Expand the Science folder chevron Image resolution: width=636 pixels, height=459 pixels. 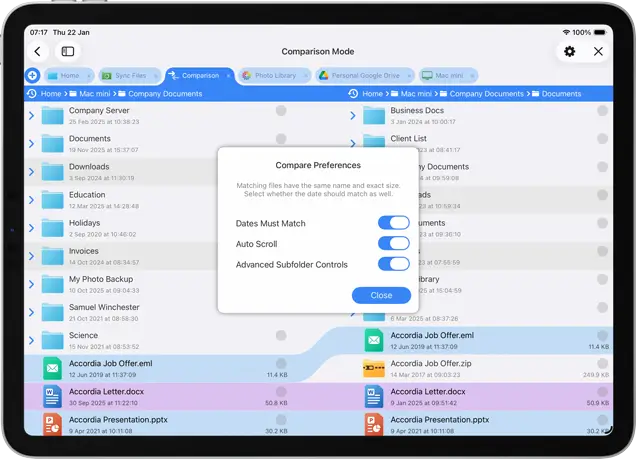[31, 340]
